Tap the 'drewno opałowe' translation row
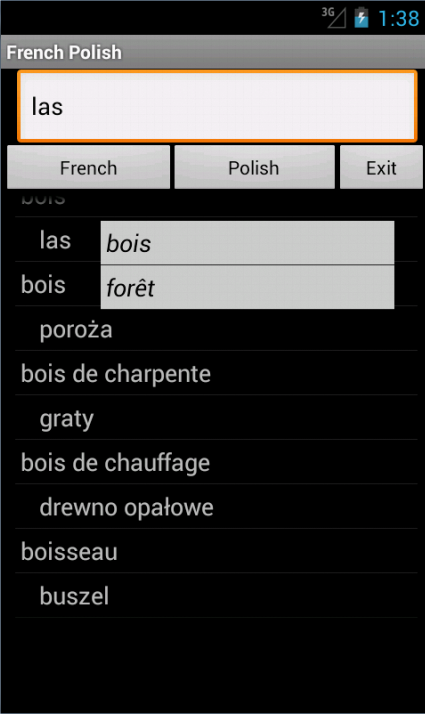 click(x=216, y=507)
